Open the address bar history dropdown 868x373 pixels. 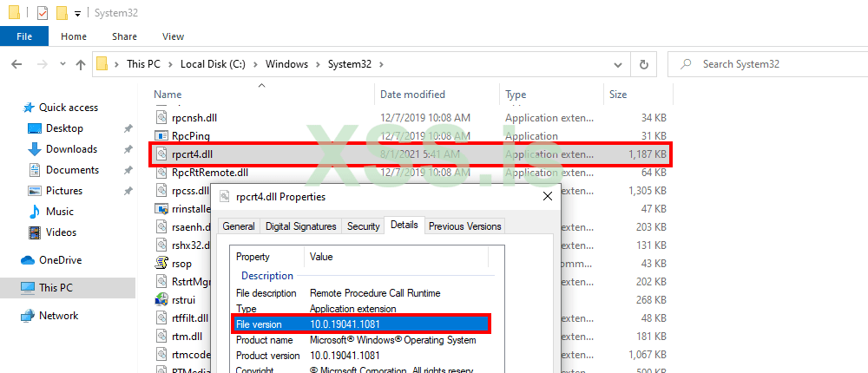618,65
